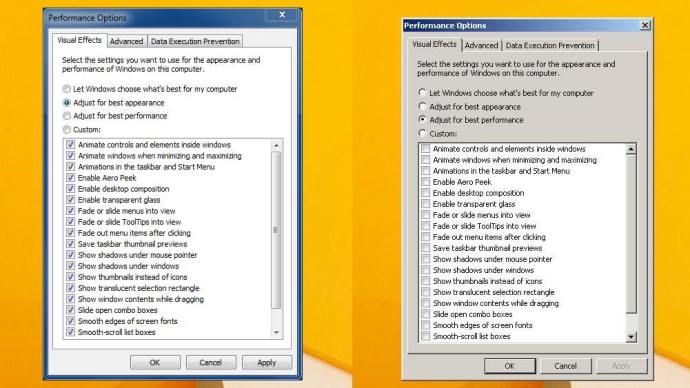Open Data Execution Prevention tab in right dialog
This screenshot has width=690, height=388.
[x=550, y=45]
